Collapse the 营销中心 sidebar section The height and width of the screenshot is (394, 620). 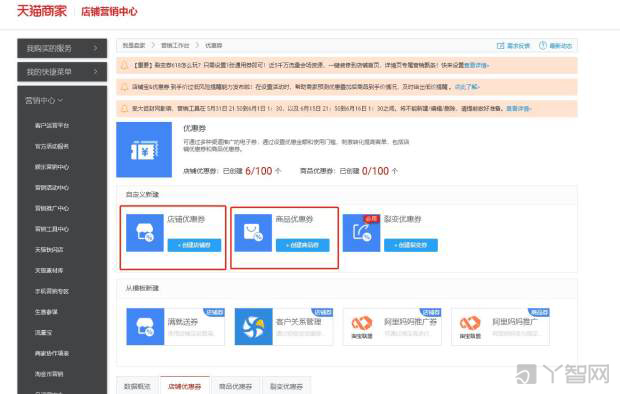pyautogui.click(x=44, y=100)
